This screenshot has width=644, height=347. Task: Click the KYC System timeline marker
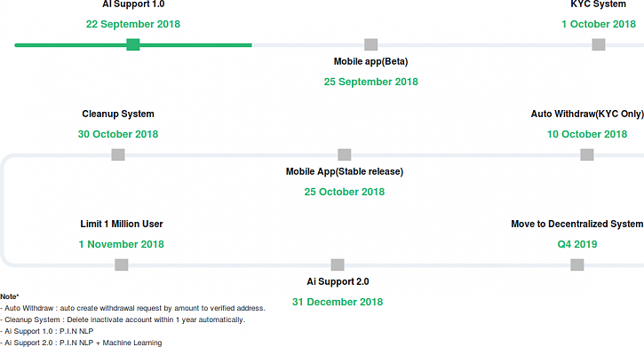[x=599, y=44]
